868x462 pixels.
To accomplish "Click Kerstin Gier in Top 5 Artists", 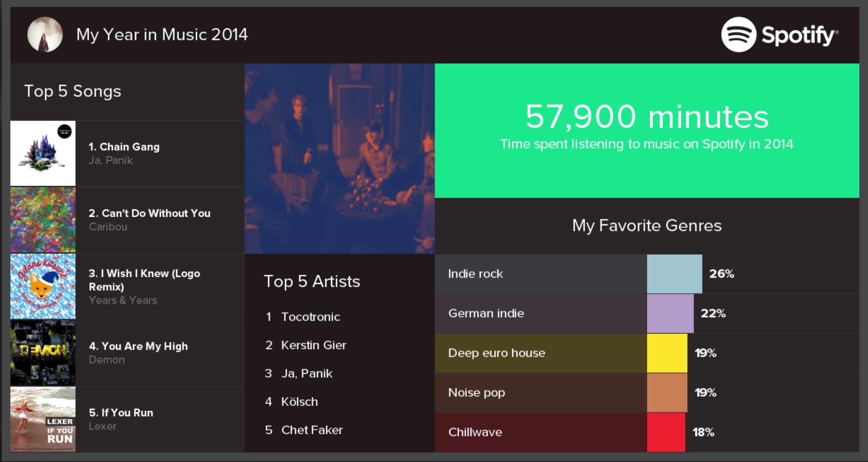I will point(314,345).
